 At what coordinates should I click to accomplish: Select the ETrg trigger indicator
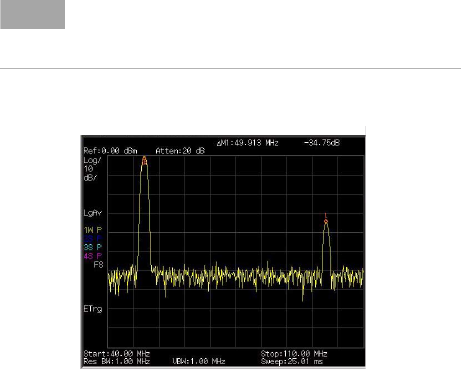click(93, 309)
